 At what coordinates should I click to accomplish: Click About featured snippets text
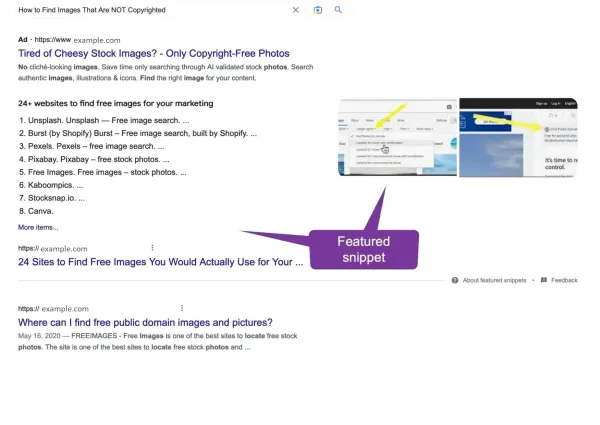tap(494, 280)
